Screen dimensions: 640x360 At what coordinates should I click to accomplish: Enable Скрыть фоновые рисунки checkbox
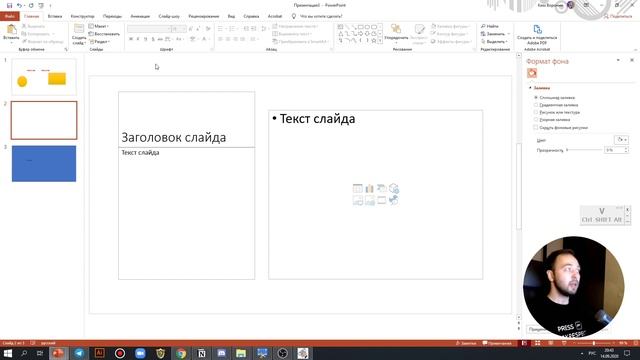pyautogui.click(x=536, y=127)
